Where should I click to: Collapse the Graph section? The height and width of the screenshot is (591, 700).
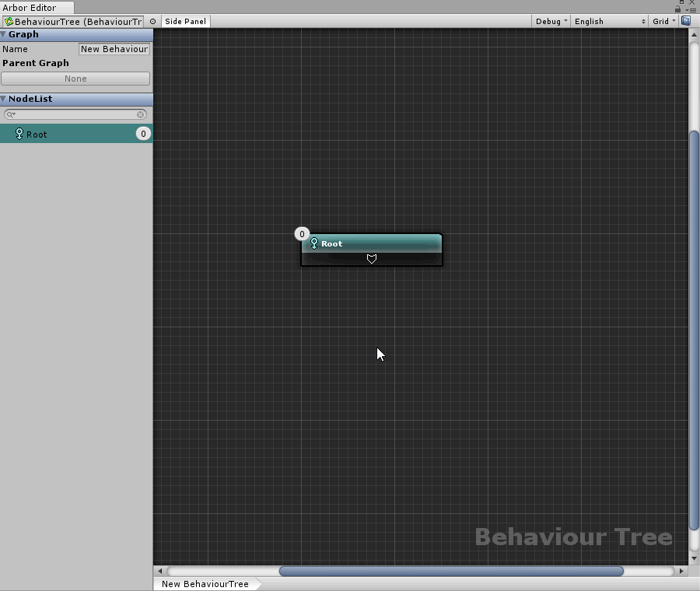pyautogui.click(x=4, y=34)
